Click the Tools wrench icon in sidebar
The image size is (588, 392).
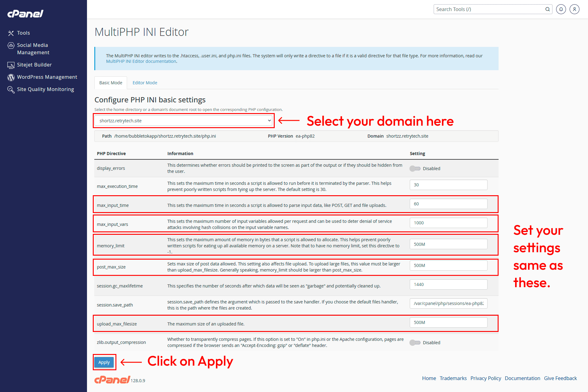click(11, 33)
